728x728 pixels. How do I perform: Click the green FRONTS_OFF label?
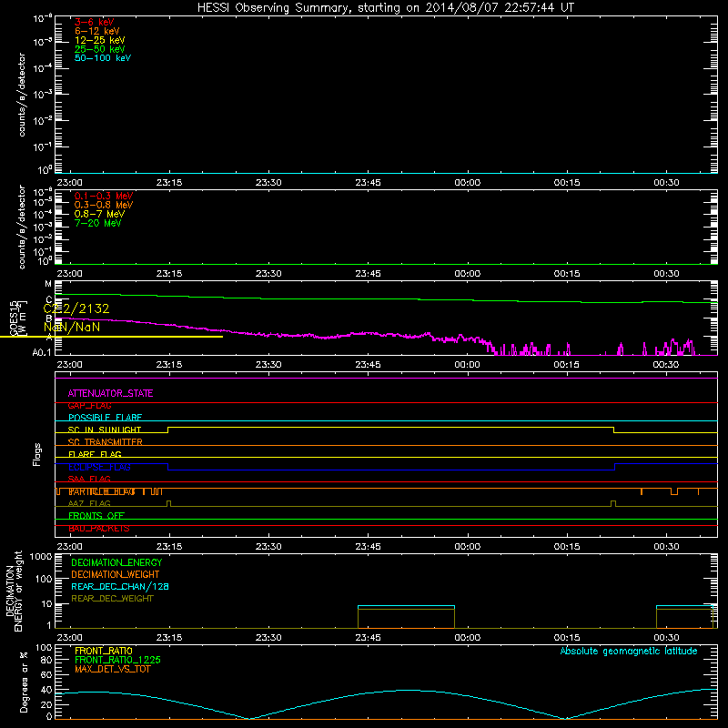96,516
